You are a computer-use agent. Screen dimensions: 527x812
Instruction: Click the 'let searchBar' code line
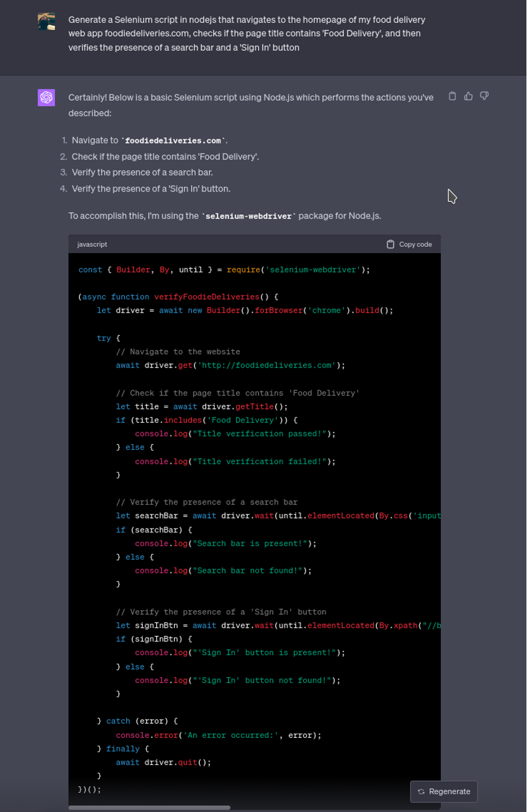pos(278,516)
